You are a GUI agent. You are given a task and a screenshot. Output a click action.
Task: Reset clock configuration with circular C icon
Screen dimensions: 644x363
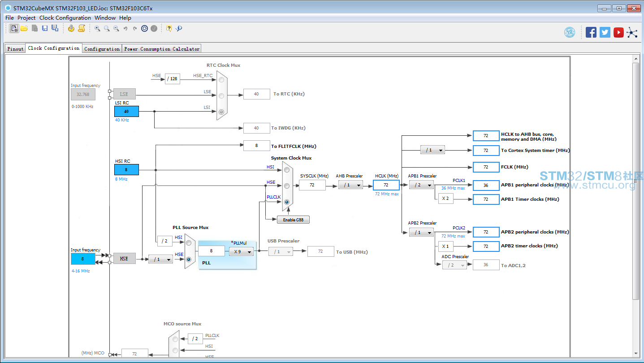(x=144, y=28)
